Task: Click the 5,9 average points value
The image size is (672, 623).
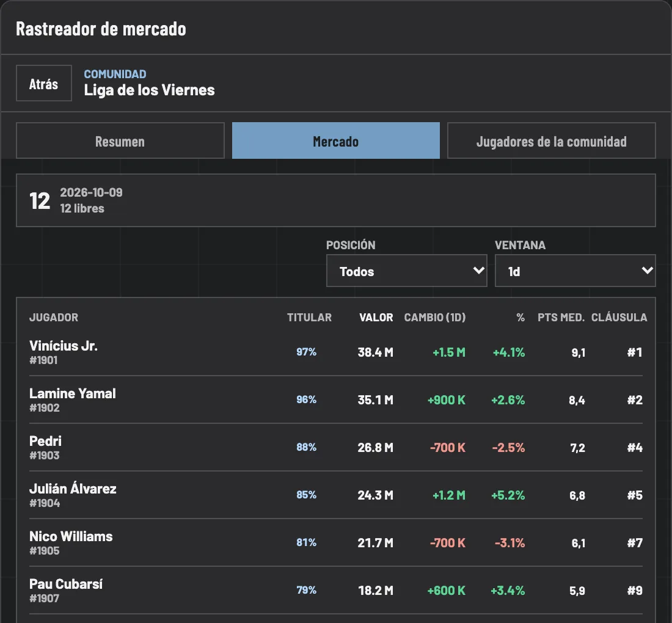Action: coord(577,591)
